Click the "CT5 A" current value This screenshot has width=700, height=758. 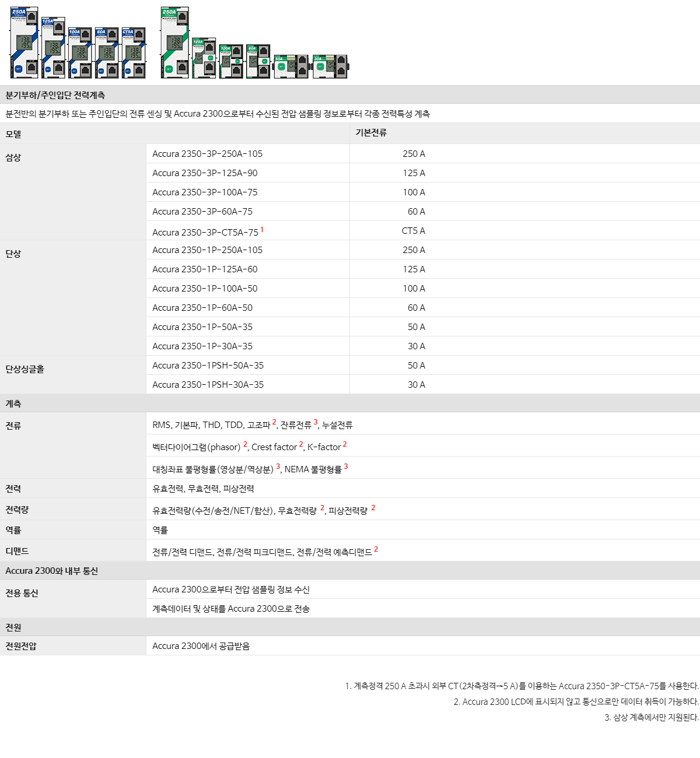tap(414, 231)
